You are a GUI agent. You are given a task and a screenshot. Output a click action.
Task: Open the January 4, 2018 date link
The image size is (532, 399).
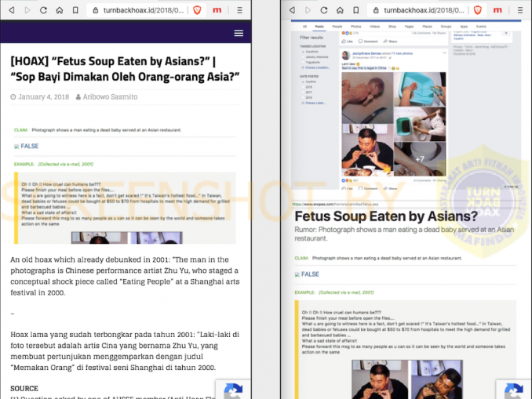[x=43, y=97]
